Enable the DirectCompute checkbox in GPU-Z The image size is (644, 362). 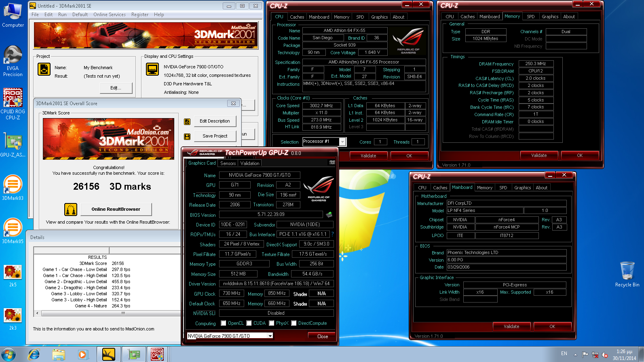point(294,323)
